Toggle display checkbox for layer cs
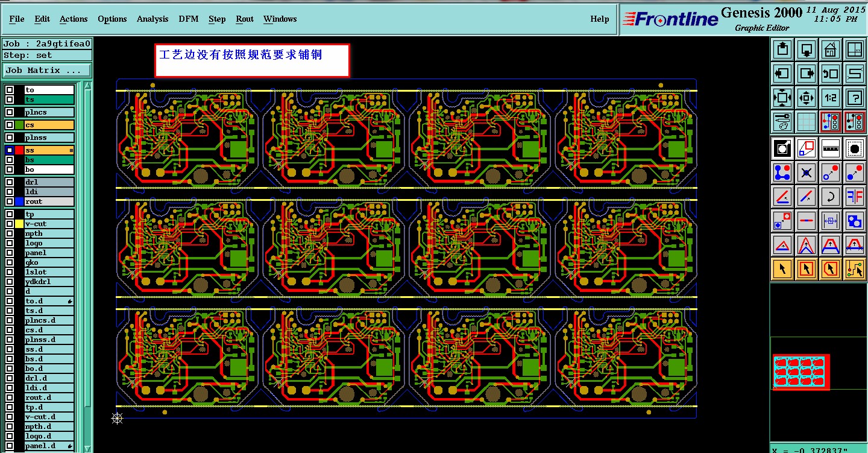The image size is (868, 453). (x=10, y=125)
